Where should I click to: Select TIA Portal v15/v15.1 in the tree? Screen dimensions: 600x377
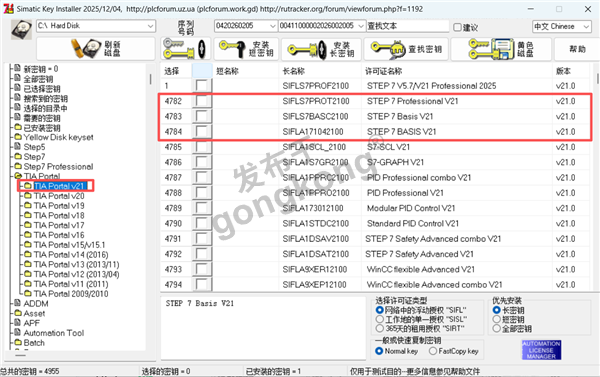69,245
